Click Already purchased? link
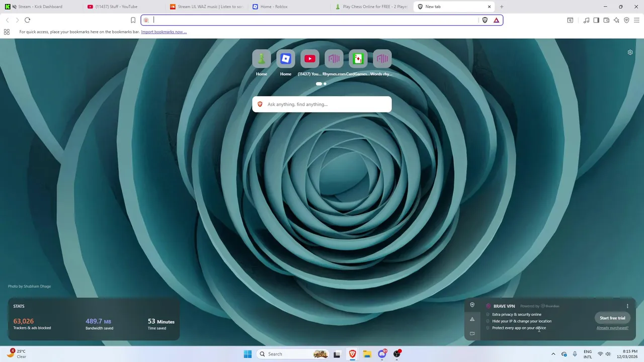644x362 pixels. [612, 328]
